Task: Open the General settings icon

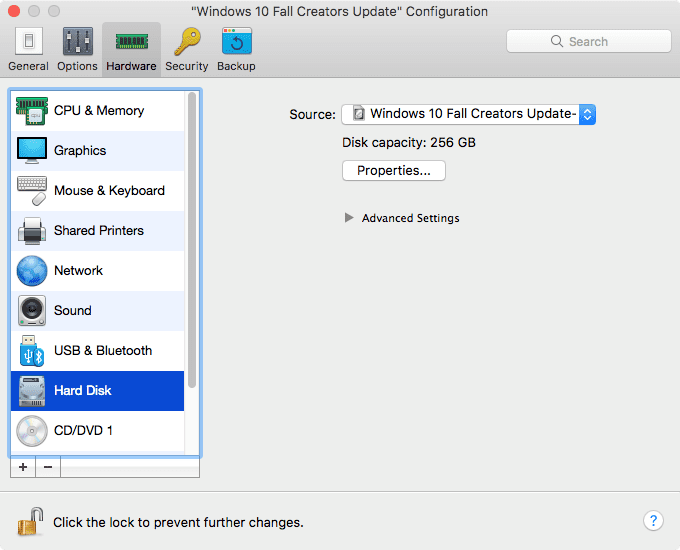Action: click(29, 41)
